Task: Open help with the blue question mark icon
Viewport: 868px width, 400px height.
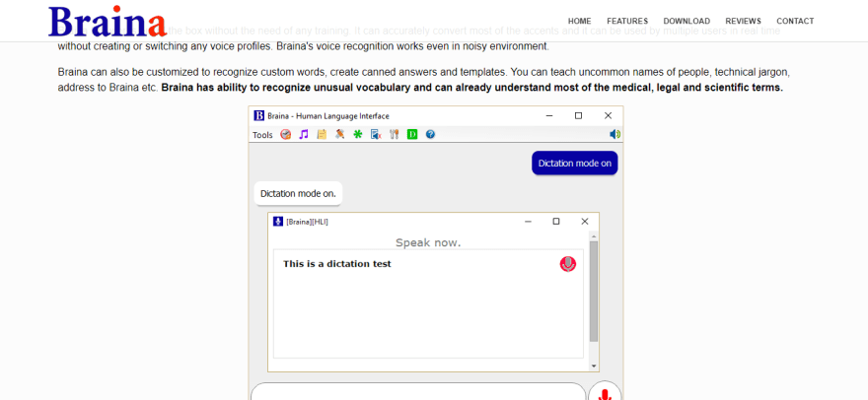Action: 430,134
